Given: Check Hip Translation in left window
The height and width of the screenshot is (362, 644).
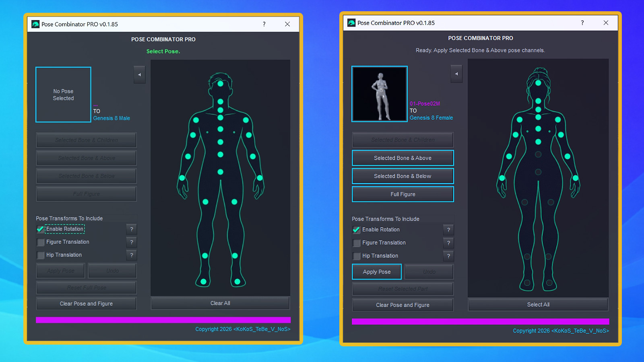Looking at the screenshot, I should coord(40,255).
